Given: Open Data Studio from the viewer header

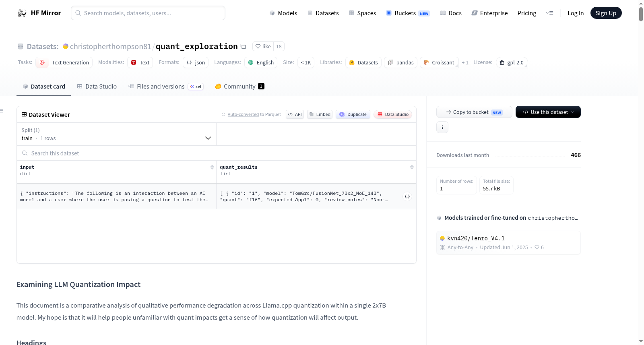Looking at the screenshot, I should [393, 114].
